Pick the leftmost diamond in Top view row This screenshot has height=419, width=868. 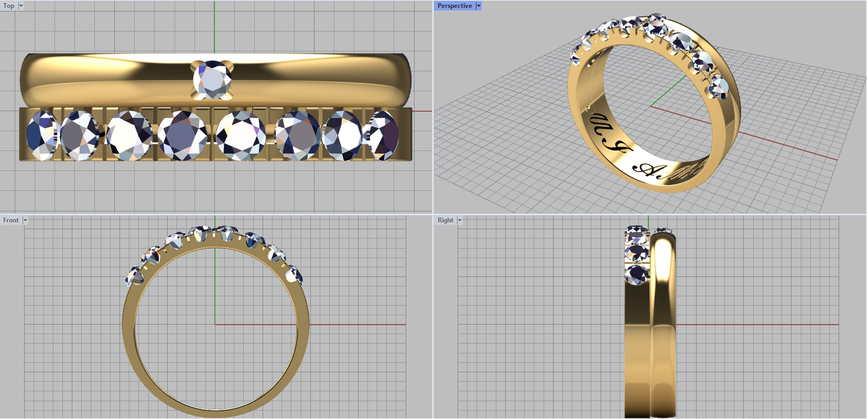pos(41,135)
